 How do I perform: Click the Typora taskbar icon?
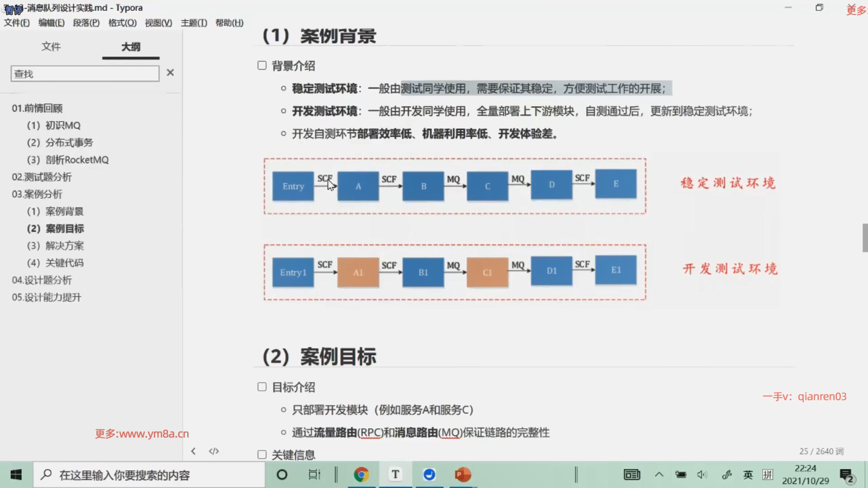pos(395,474)
